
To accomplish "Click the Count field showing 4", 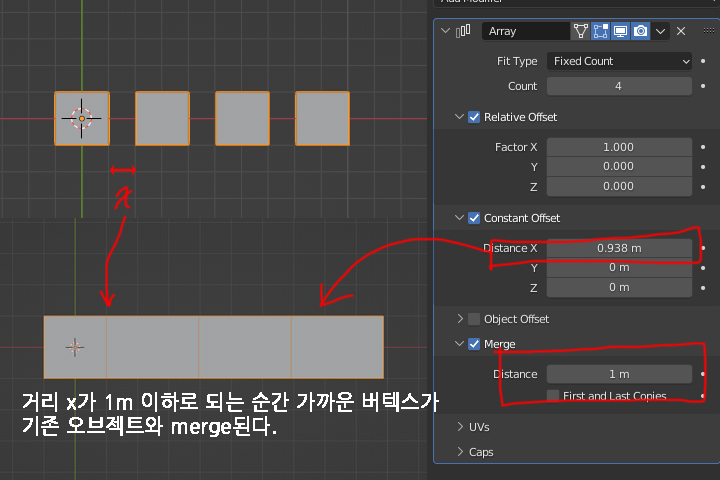I will tap(619, 86).
